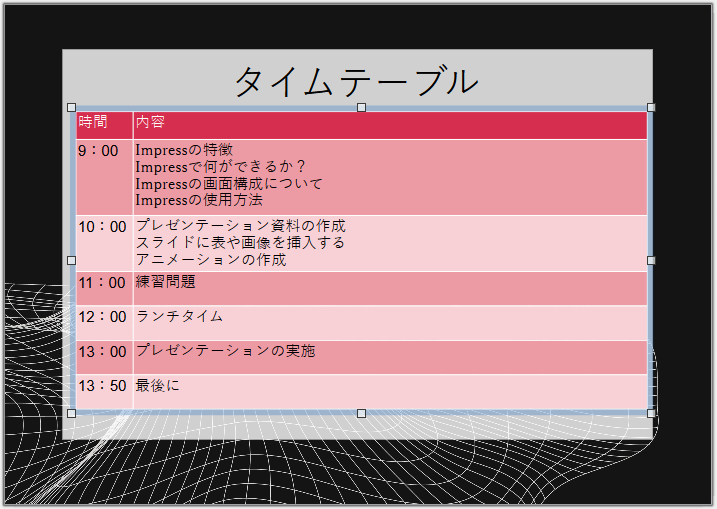The height and width of the screenshot is (509, 717).
Task: Click the slide title タイムテーブル
Action: pyautogui.click(x=357, y=82)
